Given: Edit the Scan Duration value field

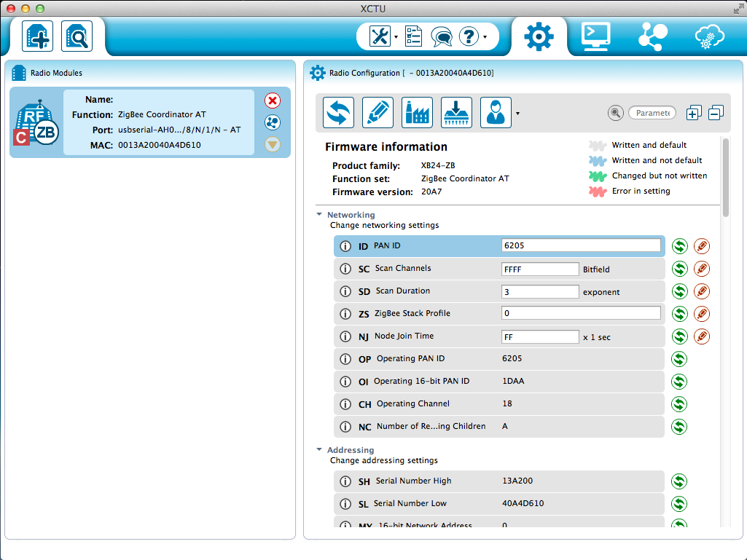Looking at the screenshot, I should pos(540,291).
